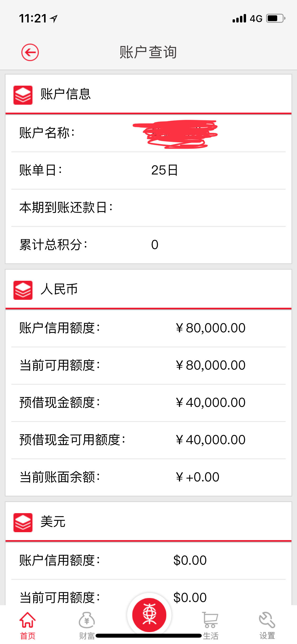297x644 pixels.
Task: Tap the 美元 section layers icon
Action: 23,523
